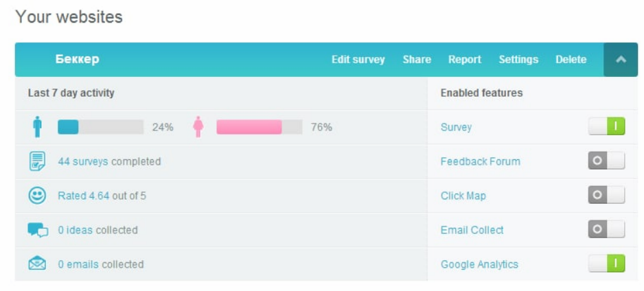The width and height of the screenshot is (644, 291).
Task: Click the pink female figure icon
Action: tap(198, 127)
